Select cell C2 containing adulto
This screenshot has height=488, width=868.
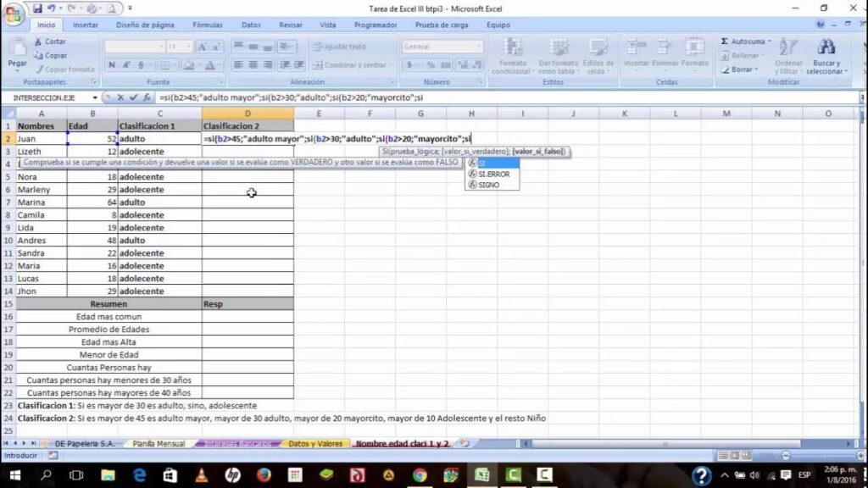click(x=159, y=138)
